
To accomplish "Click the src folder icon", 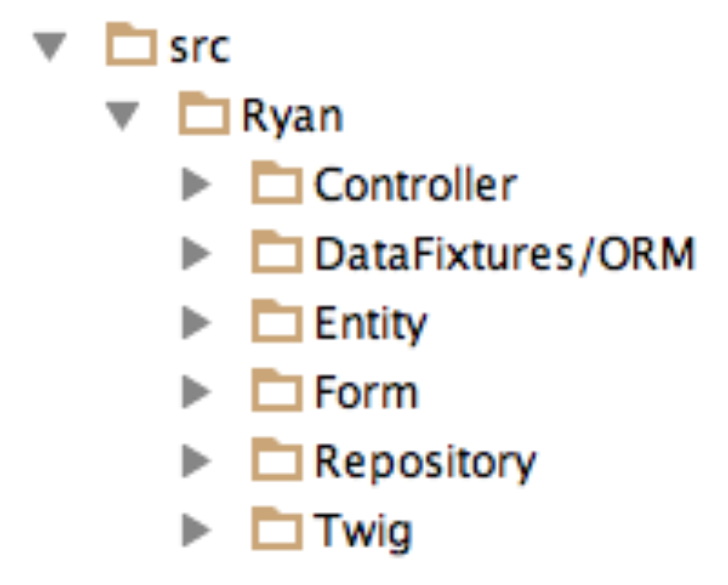I will pyautogui.click(x=131, y=46).
